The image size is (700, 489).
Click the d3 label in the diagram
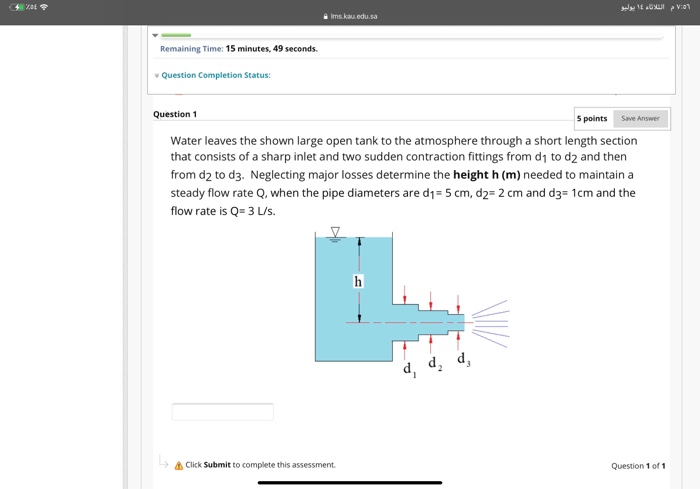coord(463,359)
